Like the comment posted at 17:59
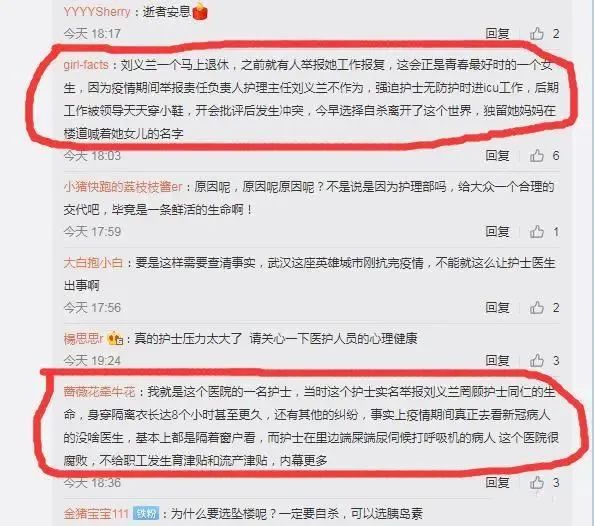Screen dimensions: 594x526 pyautogui.click(x=537, y=232)
